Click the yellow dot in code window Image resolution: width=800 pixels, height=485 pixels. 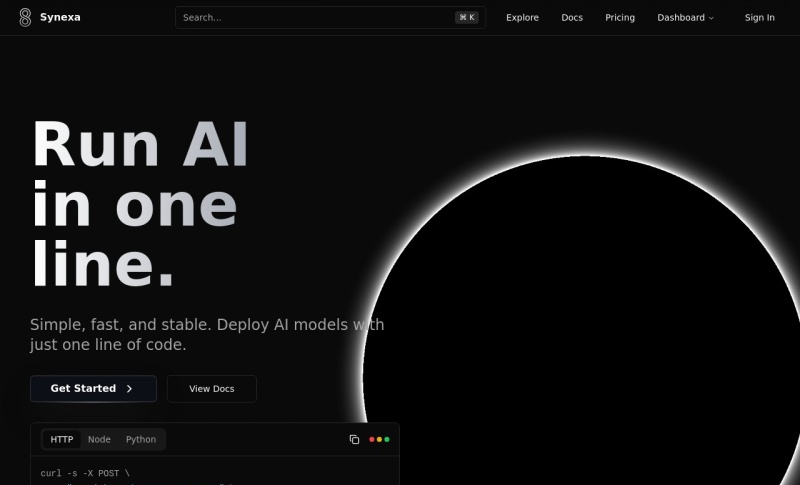point(379,439)
